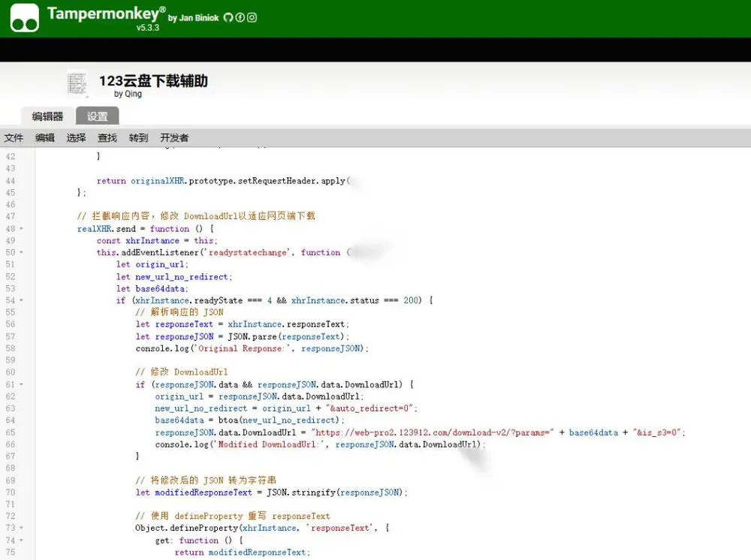Click the Tampermonkey title text
Screen dimensions: 751x560
(x=107, y=14)
